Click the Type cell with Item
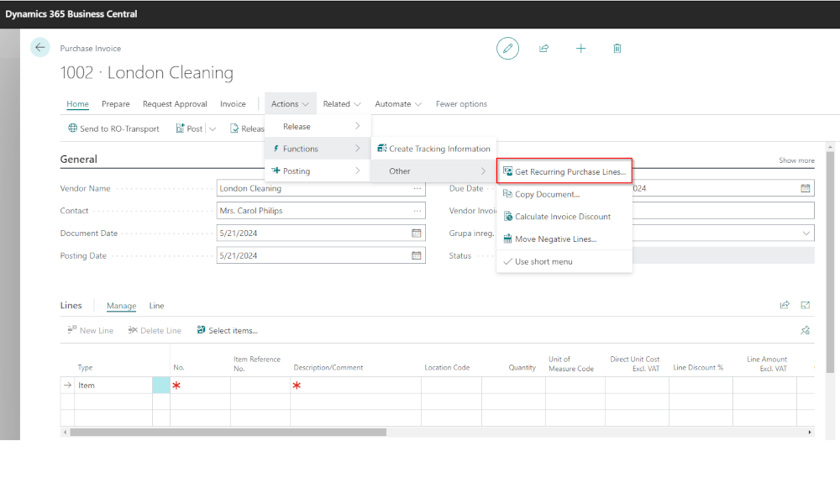840x504 pixels. (x=113, y=385)
